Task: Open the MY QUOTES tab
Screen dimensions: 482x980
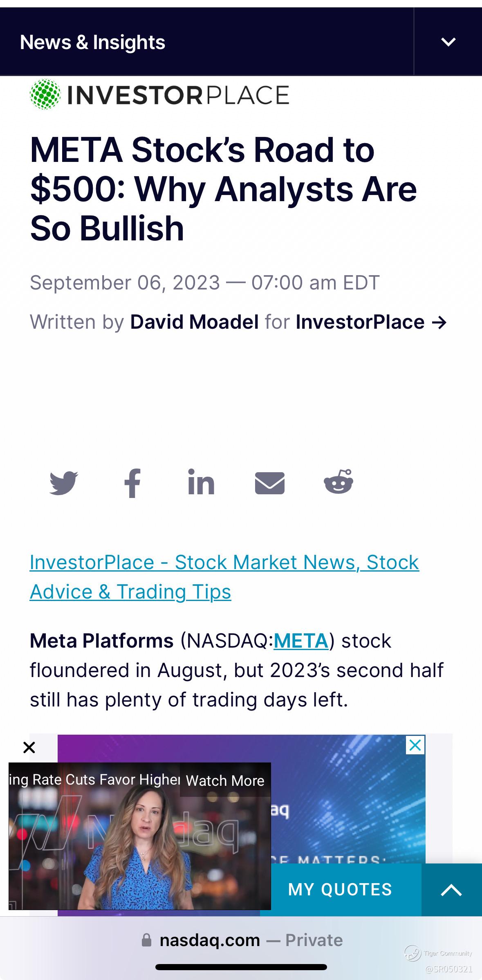Action: 340,890
